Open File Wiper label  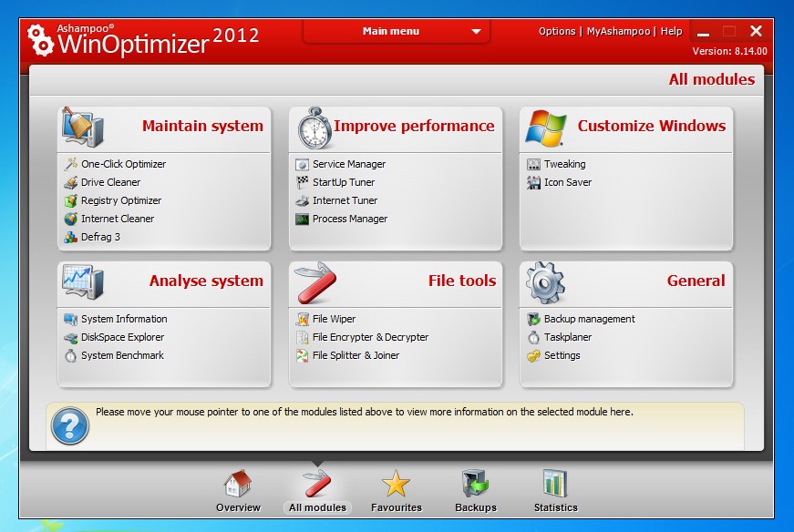(335, 319)
